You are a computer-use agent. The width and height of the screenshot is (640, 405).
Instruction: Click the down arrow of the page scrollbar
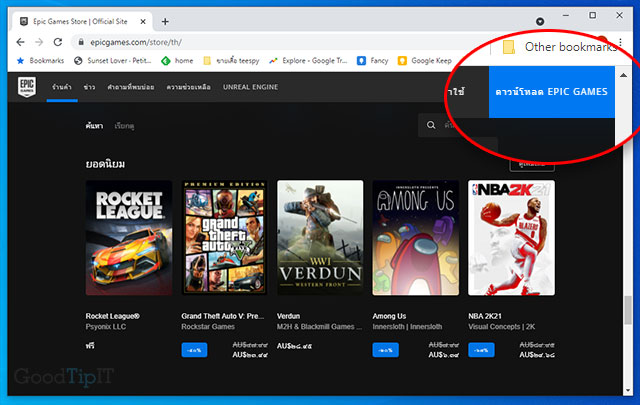pyautogui.click(x=628, y=390)
